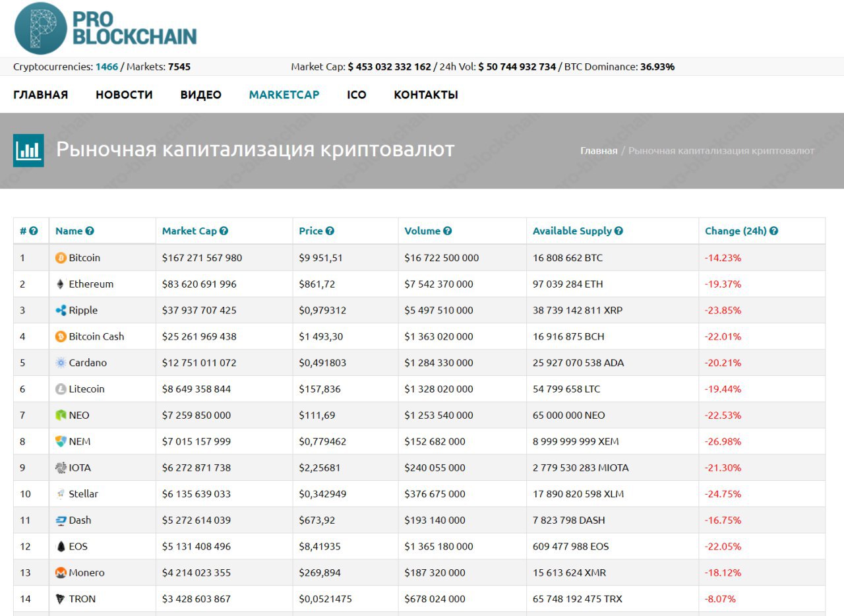Click the Monero coin icon

(61, 573)
